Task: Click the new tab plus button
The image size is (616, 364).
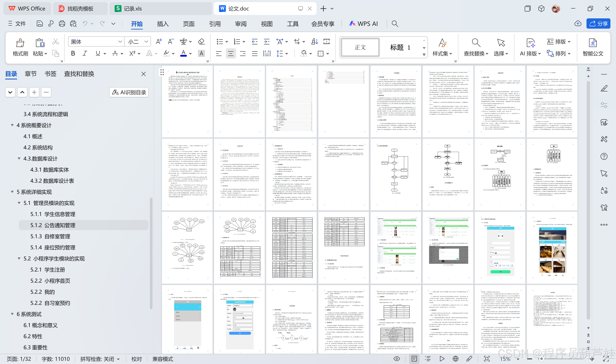Action: pyautogui.click(x=323, y=9)
